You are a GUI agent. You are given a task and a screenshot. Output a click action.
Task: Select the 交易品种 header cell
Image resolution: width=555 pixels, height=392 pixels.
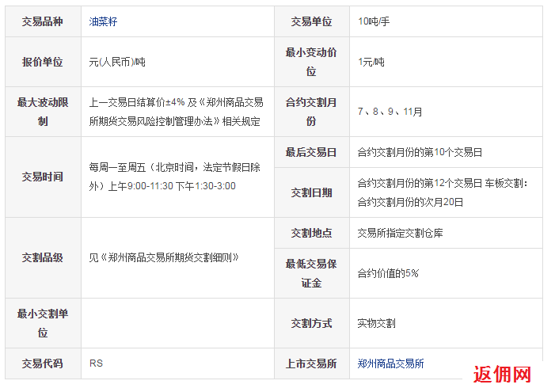(43, 21)
